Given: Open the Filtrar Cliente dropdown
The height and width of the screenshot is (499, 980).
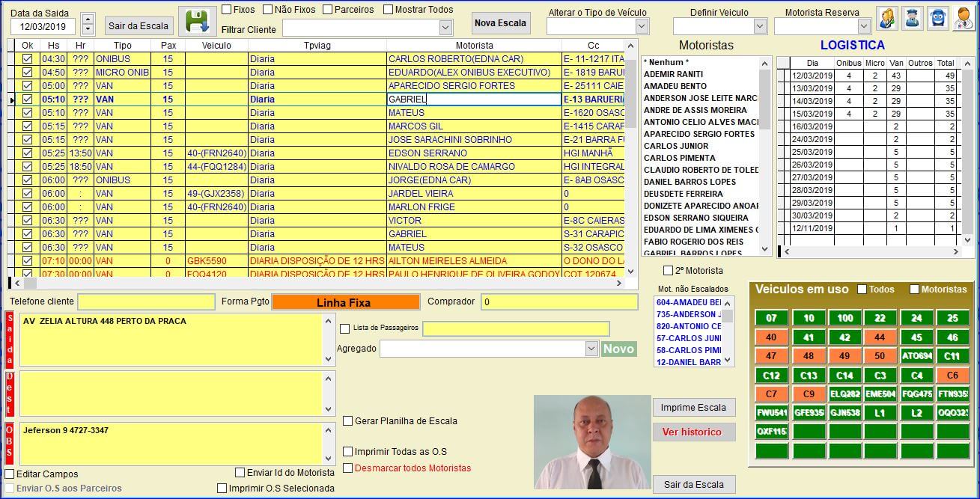Looking at the screenshot, I should [445, 28].
